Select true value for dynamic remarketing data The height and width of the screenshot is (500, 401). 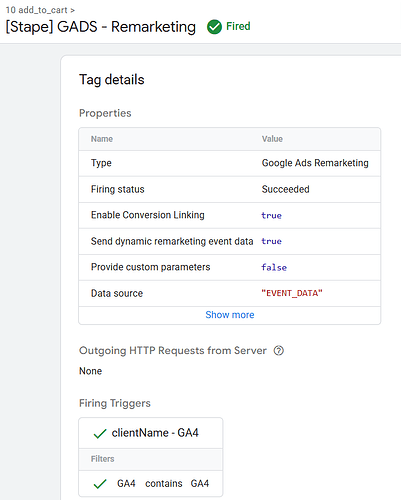(271, 241)
